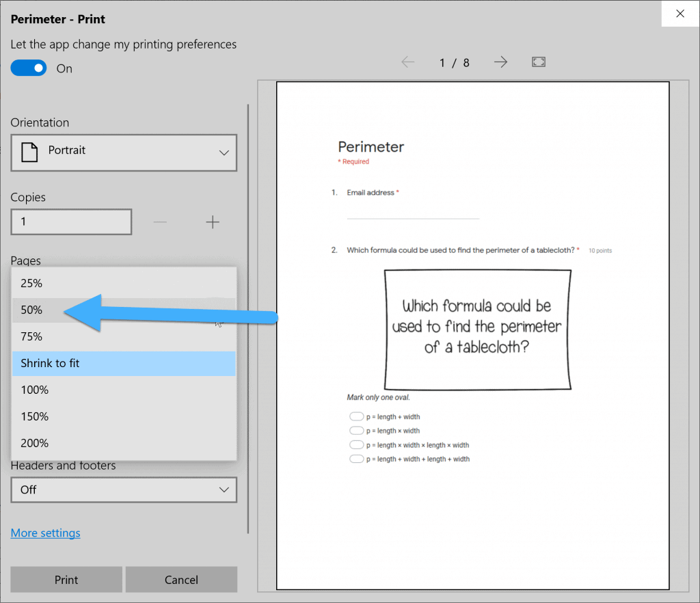
Task: Open the Headers and footers dropdown
Action: (x=124, y=490)
